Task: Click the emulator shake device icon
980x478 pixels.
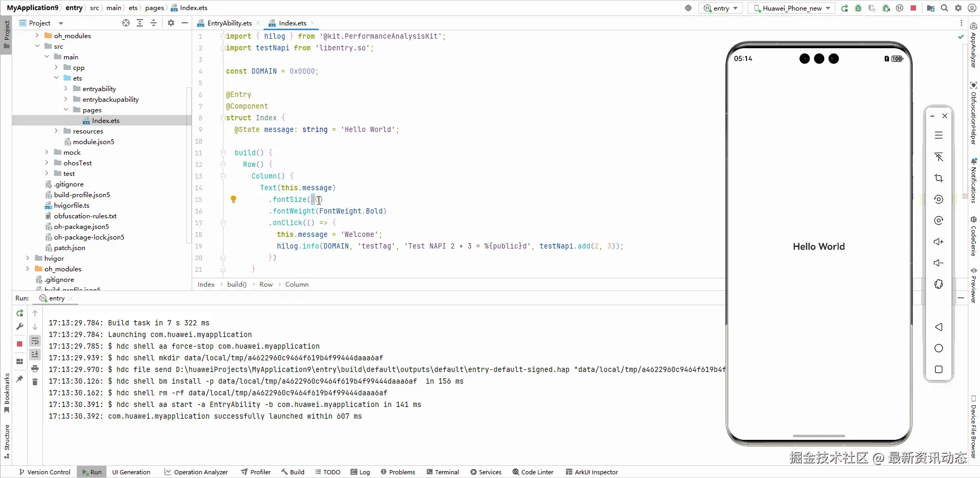Action: 939,284
